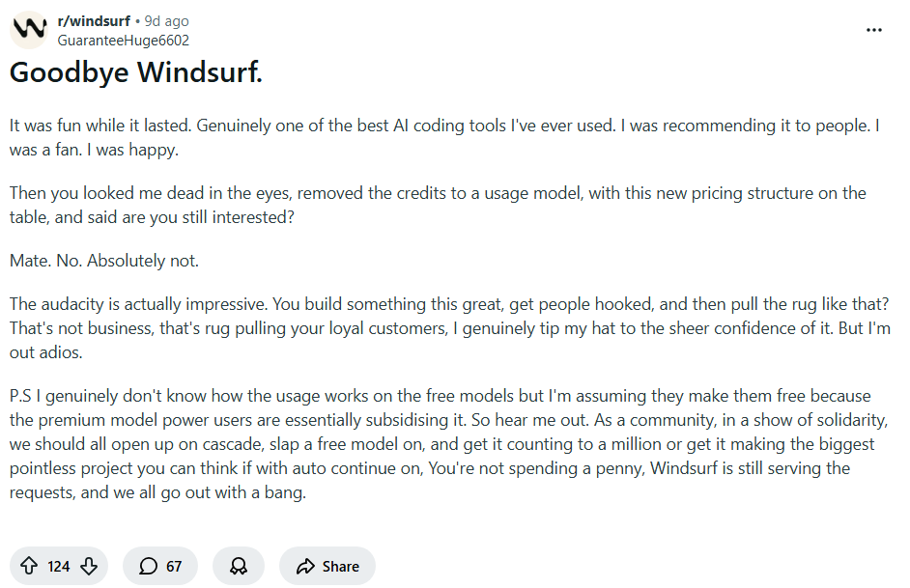Select the downward downvote arrow
This screenshot has width=910, height=588.
pyautogui.click(x=88, y=566)
